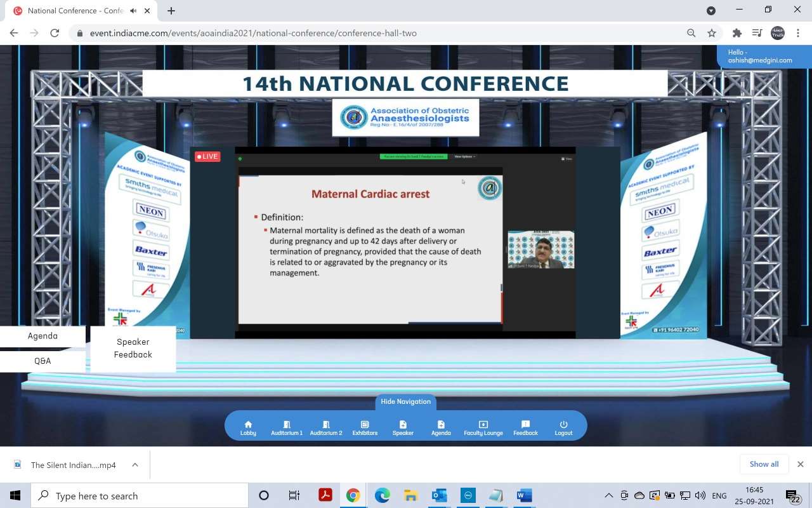Open Faculty Lounge from navigation bar
Viewport: 812px width, 508px height.
coord(483,428)
